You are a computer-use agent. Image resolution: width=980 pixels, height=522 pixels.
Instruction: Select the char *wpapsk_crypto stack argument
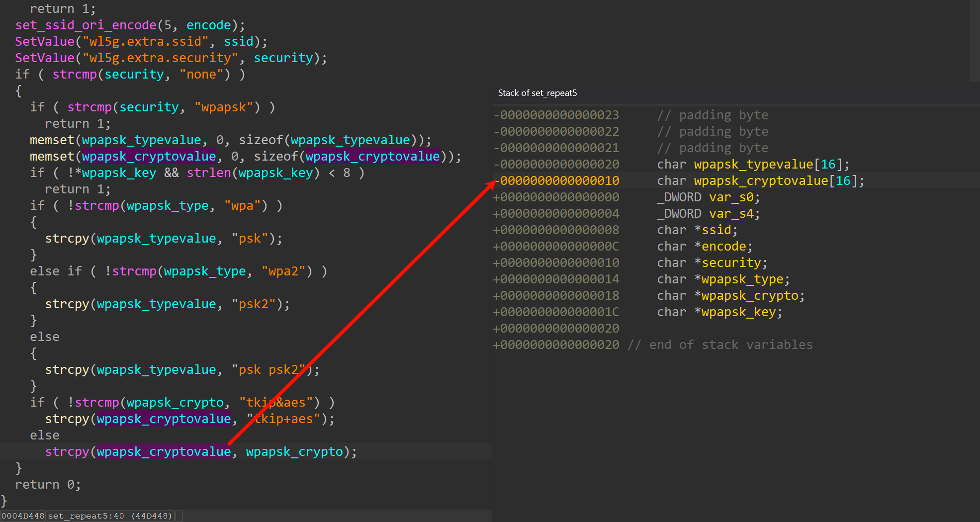(x=731, y=295)
